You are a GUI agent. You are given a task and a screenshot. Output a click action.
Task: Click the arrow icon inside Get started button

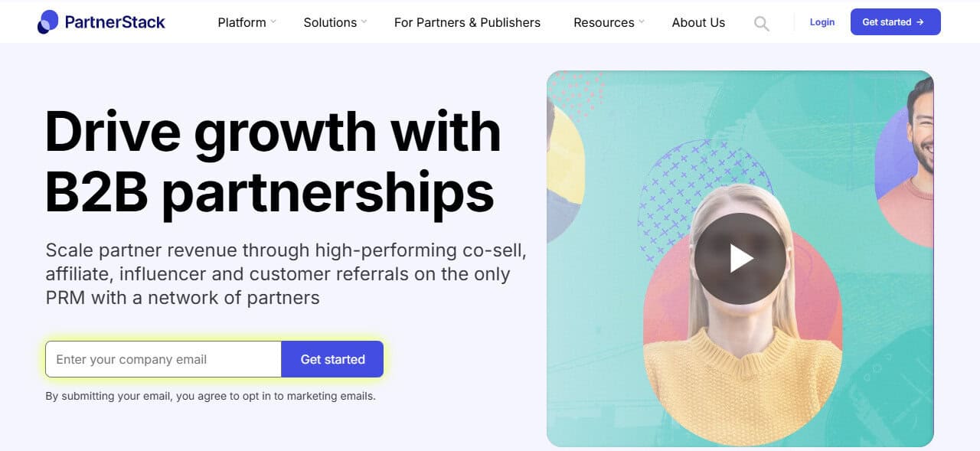(x=921, y=22)
